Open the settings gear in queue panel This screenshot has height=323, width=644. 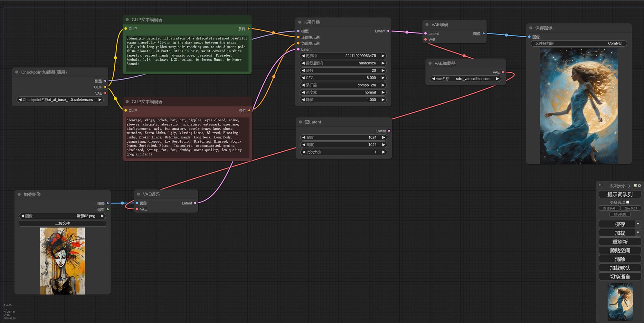click(x=639, y=185)
